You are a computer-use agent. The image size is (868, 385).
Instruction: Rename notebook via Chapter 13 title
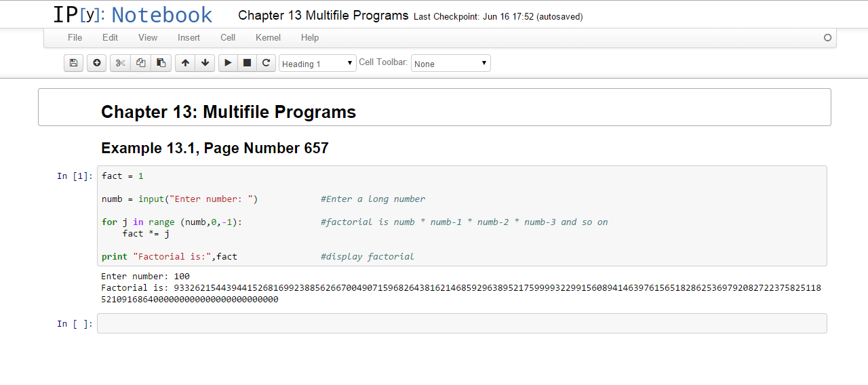(x=323, y=16)
